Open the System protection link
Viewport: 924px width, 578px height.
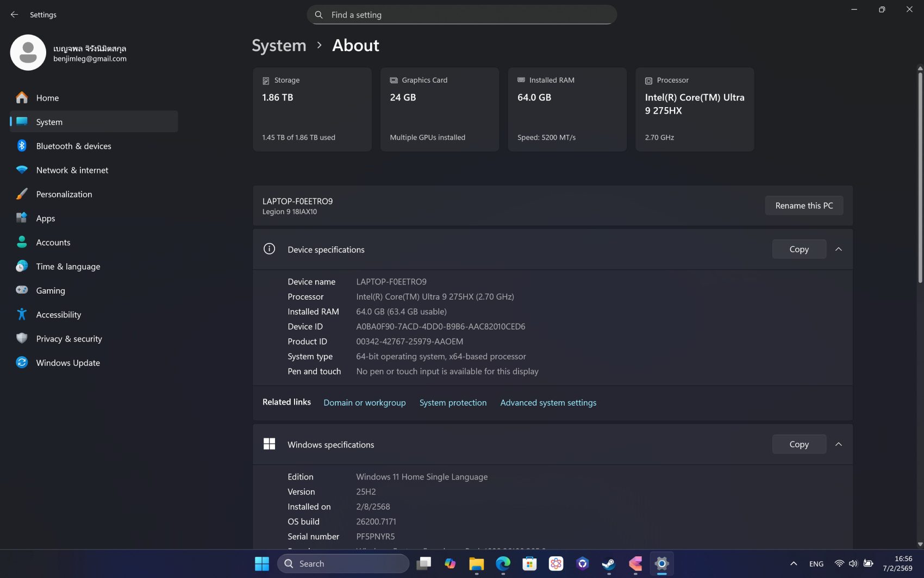point(453,402)
